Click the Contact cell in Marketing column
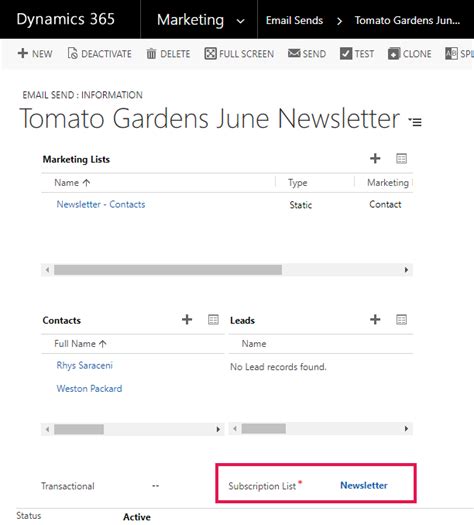 (385, 204)
